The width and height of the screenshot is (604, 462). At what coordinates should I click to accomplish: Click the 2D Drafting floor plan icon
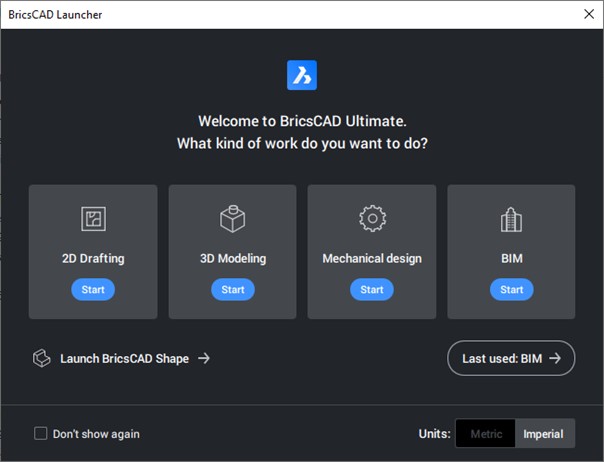(93, 218)
